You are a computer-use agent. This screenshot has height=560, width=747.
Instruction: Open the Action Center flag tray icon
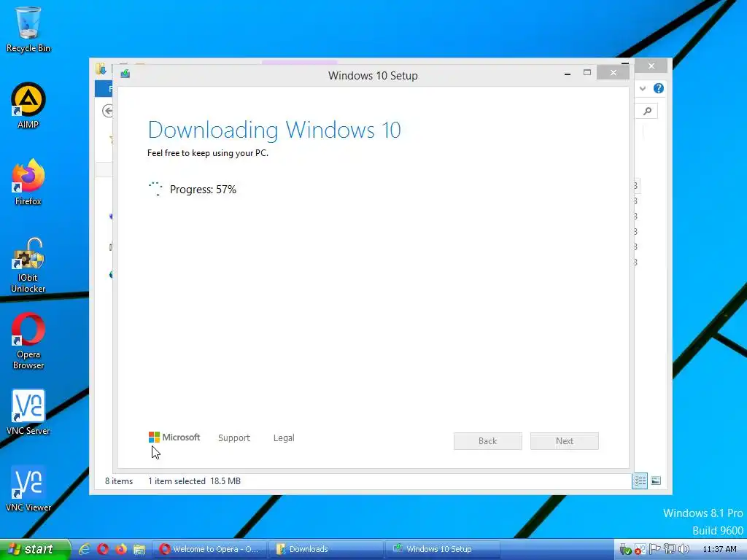tap(654, 549)
